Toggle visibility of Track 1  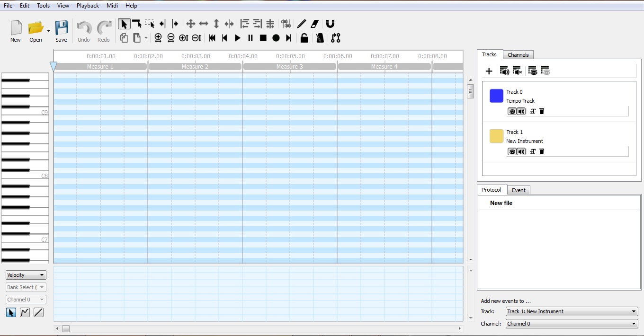(512, 151)
